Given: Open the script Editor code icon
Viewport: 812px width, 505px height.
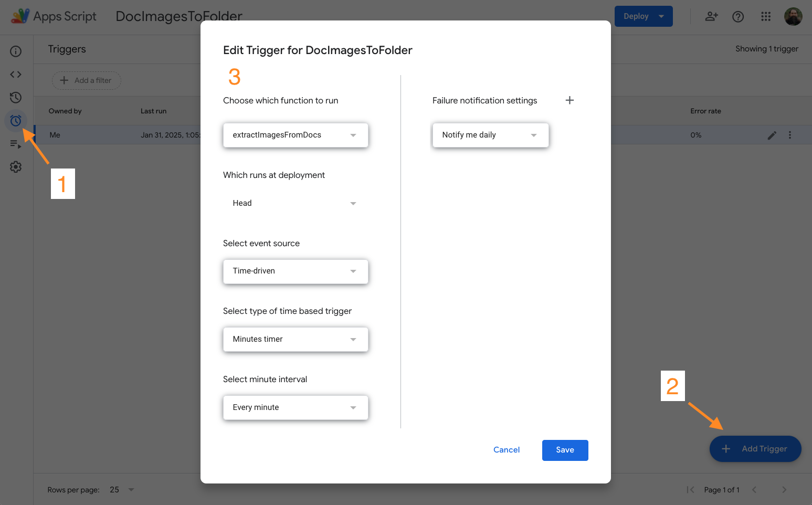Looking at the screenshot, I should pyautogui.click(x=16, y=75).
